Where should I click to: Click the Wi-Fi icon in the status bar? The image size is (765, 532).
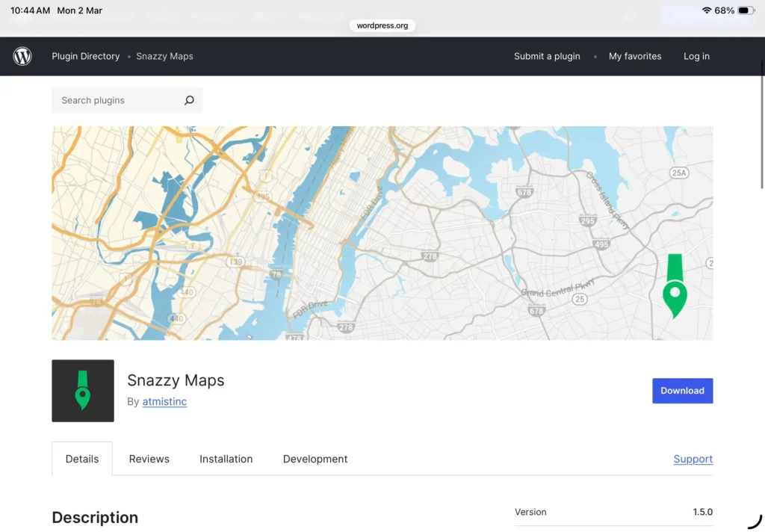pyautogui.click(x=707, y=10)
